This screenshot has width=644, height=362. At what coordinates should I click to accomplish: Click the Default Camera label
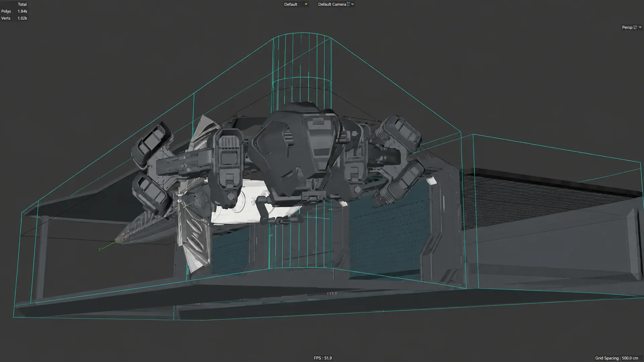click(332, 4)
